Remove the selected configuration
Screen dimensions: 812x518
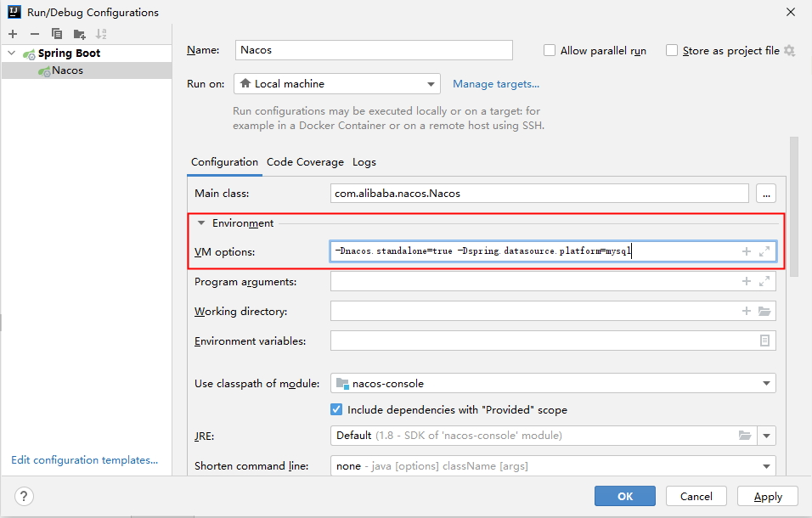pos(35,34)
